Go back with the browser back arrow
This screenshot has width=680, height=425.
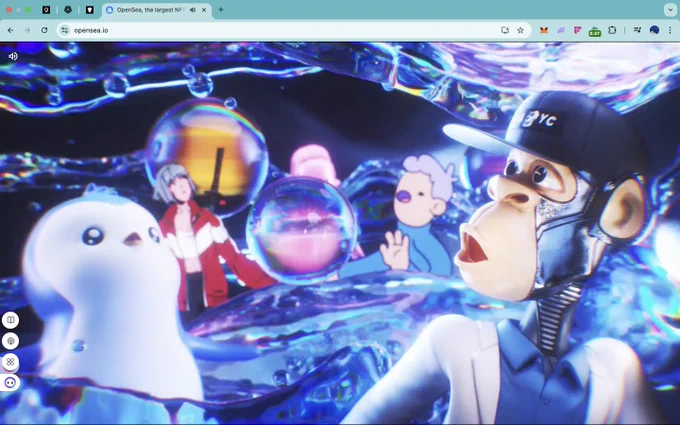tap(10, 30)
